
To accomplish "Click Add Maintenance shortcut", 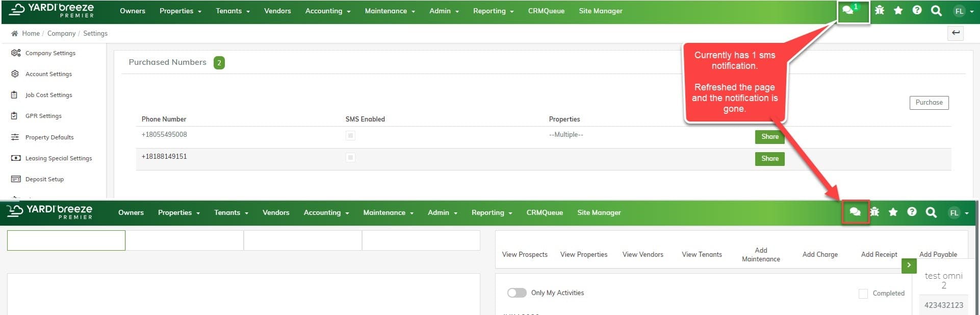I will tap(761, 254).
